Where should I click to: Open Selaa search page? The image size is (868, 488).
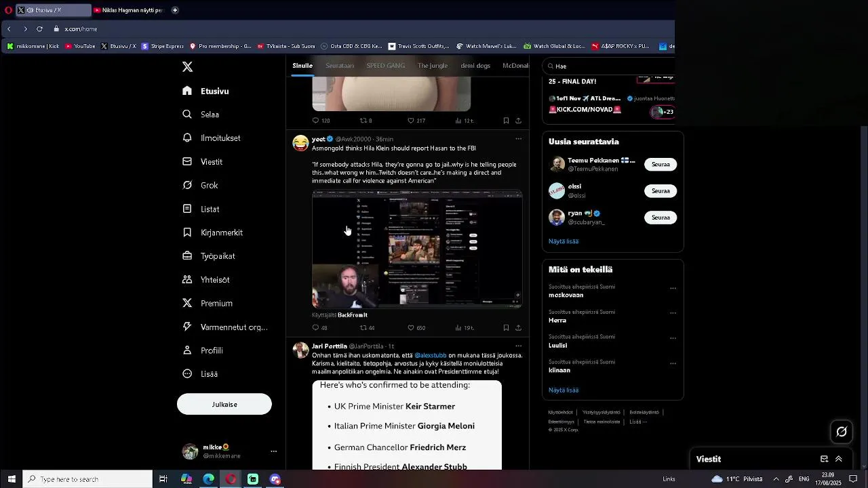(201, 115)
